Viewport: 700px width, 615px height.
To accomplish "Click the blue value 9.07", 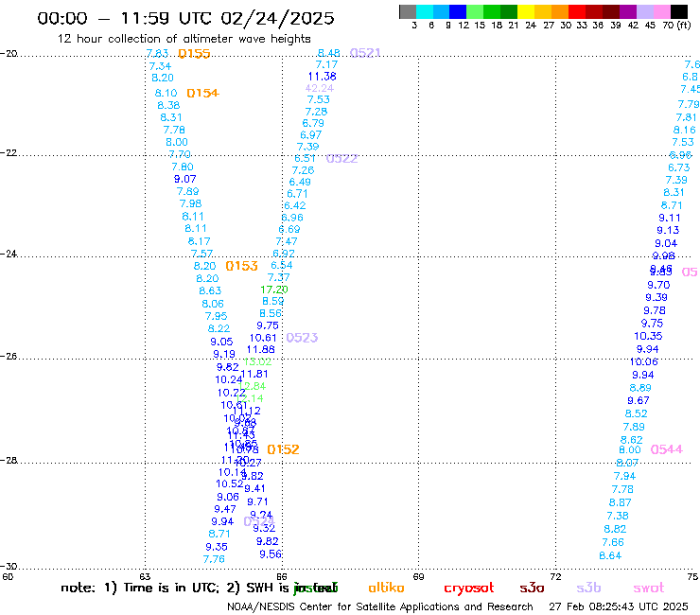I will coord(184,179).
